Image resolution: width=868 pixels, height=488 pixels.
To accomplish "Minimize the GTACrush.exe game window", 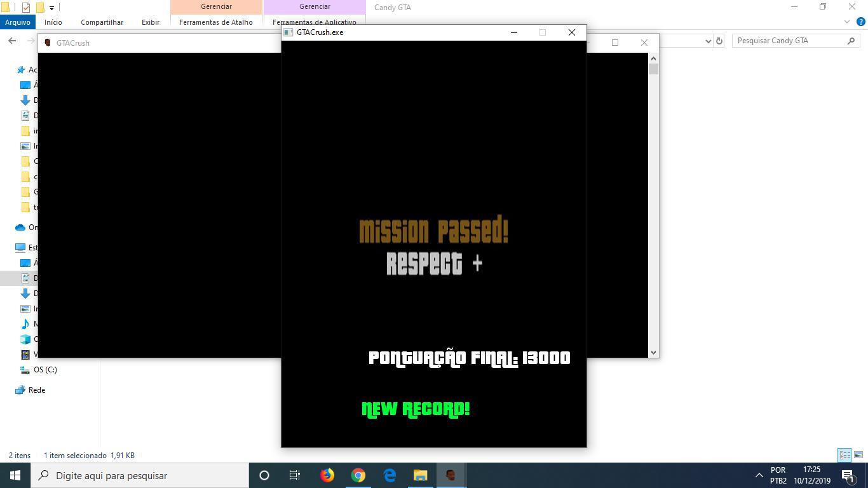I will tap(514, 32).
